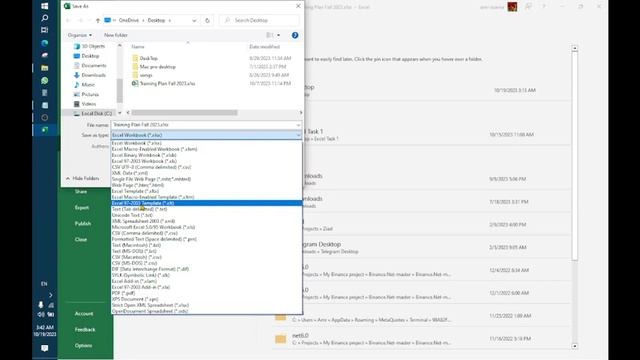Image resolution: width=640 pixels, height=360 pixels.
Task: Refresh the Desktop folder listing
Action: 207,20
